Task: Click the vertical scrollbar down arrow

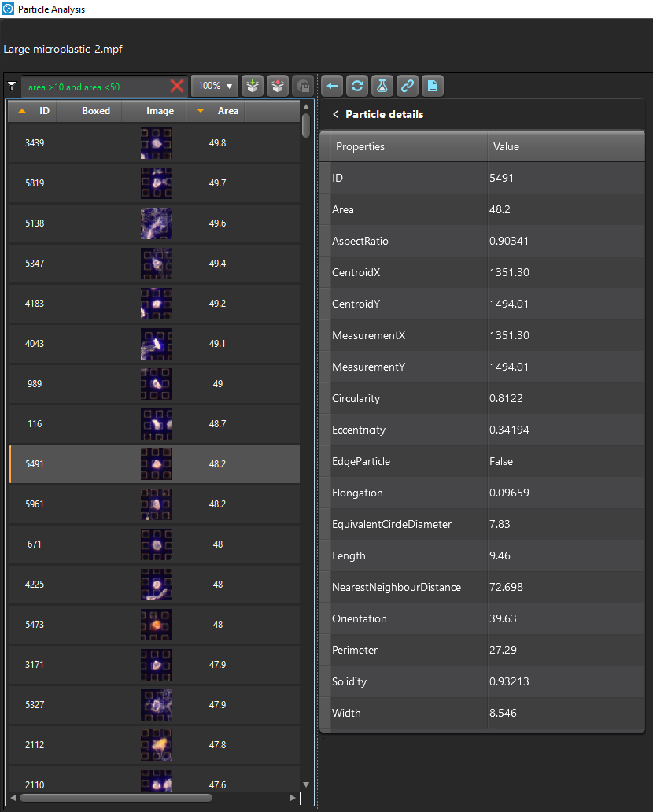Action: coord(306,784)
